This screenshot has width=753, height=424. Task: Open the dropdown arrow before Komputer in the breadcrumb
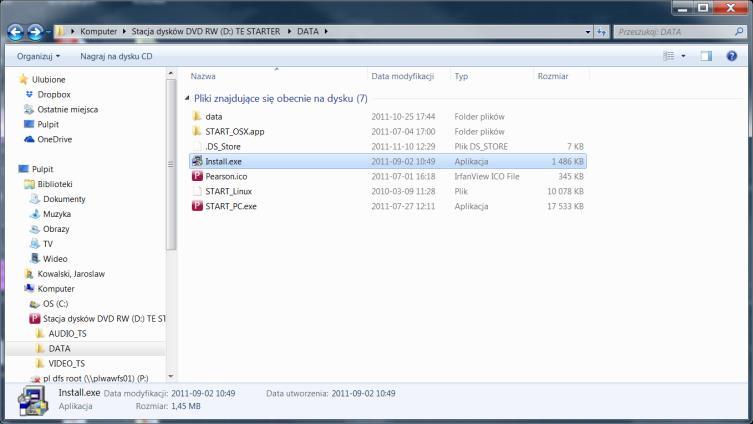[x=73, y=31]
